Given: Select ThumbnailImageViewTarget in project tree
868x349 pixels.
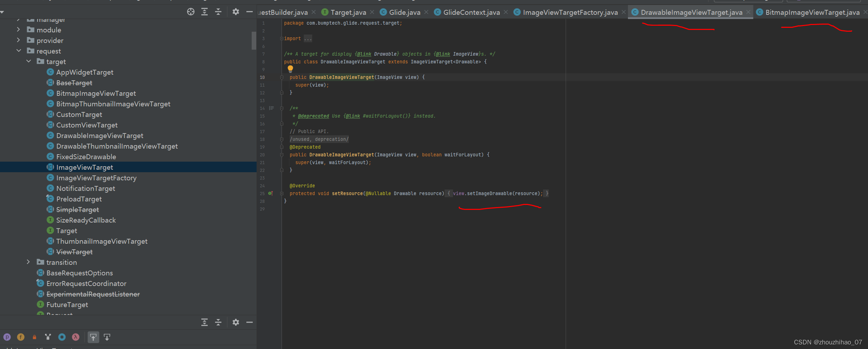Looking at the screenshot, I should [x=102, y=241].
